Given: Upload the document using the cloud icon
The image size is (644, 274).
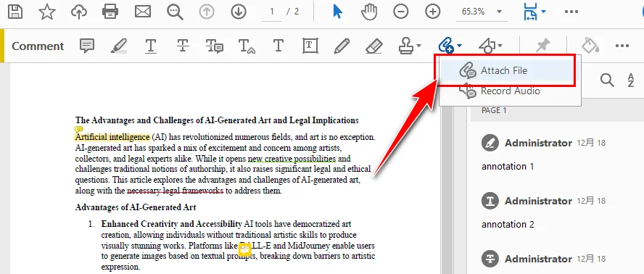Looking at the screenshot, I should [79, 12].
